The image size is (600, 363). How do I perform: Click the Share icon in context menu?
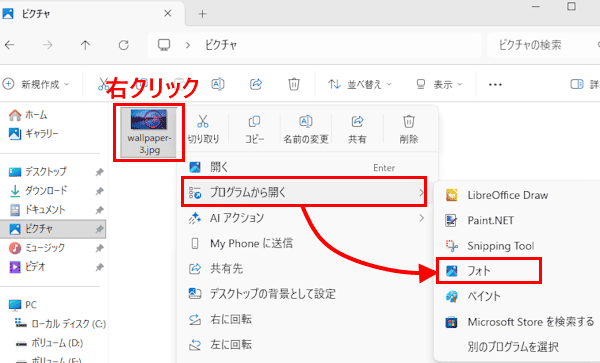(357, 122)
